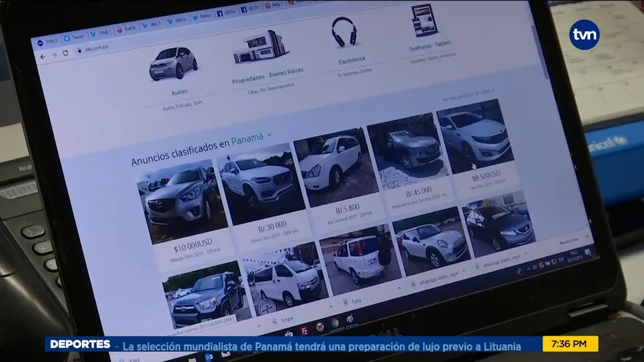Screen dimensions: 644x362
Task: Expand chevron beside first WhatsApp Video download
Action: [x=464, y=271]
